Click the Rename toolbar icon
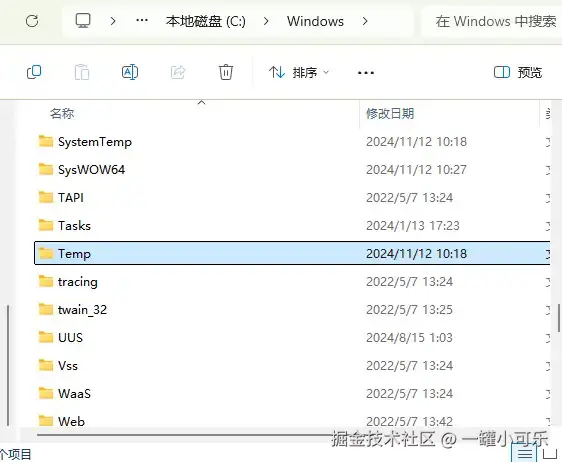This screenshot has height=462, width=562. [x=130, y=72]
